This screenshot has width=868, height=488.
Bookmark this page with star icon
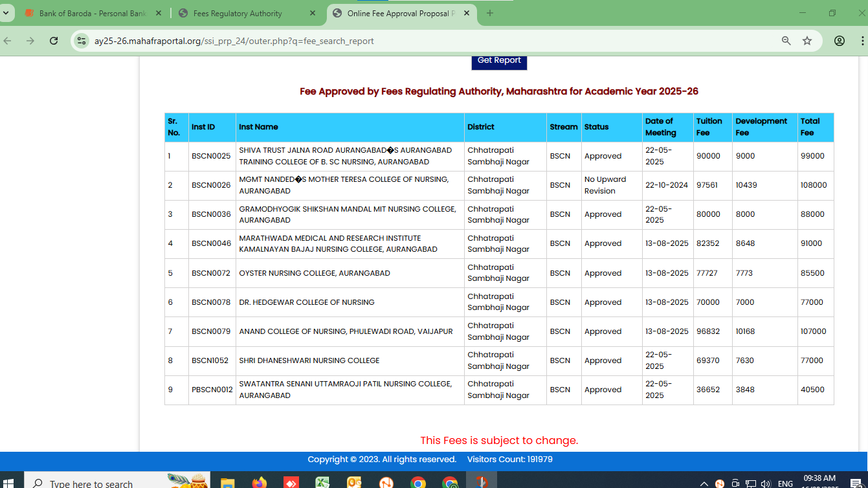point(807,41)
